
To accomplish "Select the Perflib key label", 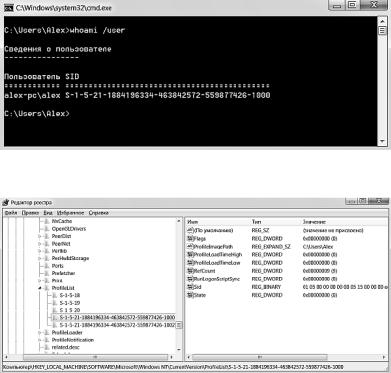I will pos(59,251).
